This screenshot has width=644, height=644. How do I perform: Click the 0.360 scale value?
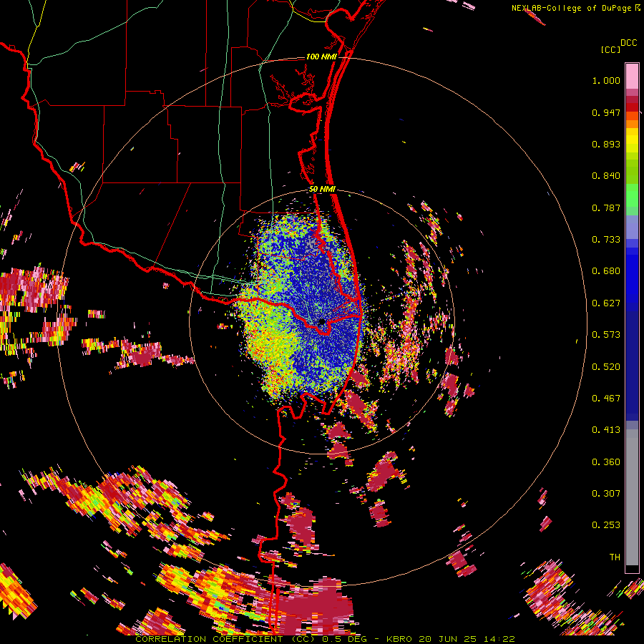(x=606, y=462)
